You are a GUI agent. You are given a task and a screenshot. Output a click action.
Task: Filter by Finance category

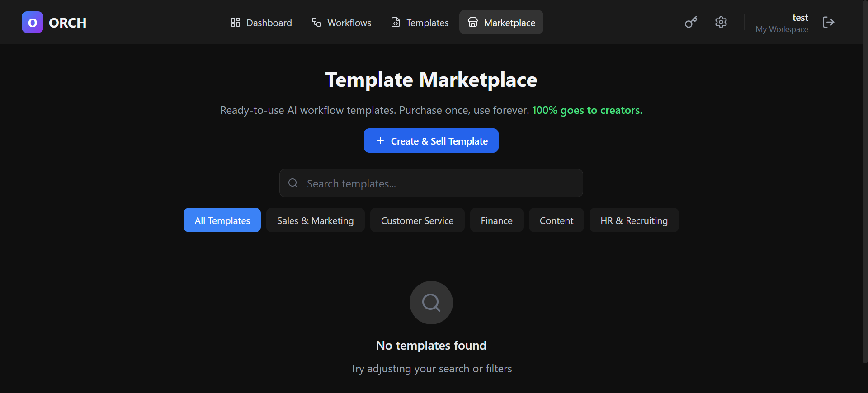(496, 220)
